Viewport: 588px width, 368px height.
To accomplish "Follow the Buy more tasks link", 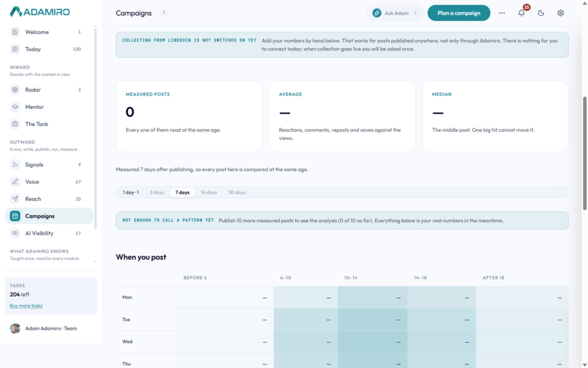I will point(26,306).
